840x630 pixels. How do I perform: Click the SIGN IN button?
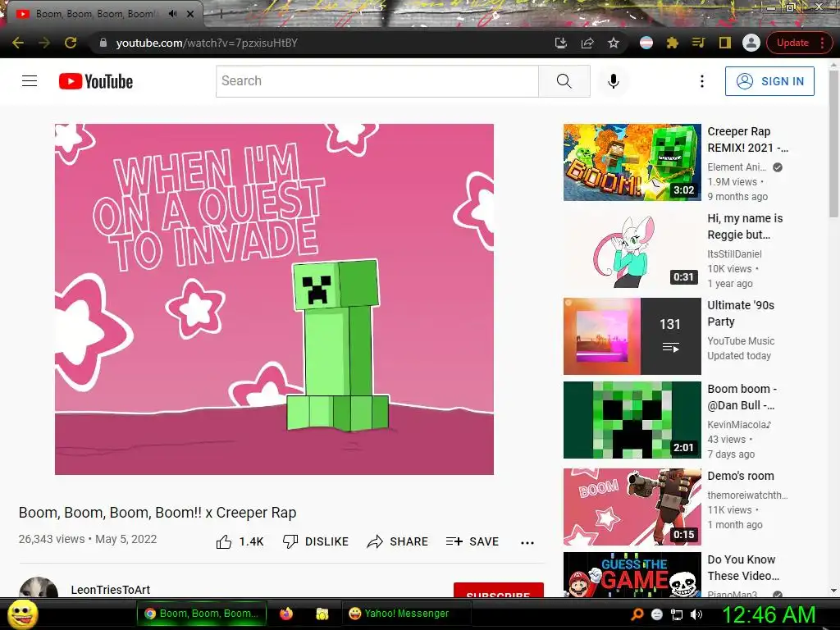tap(769, 81)
